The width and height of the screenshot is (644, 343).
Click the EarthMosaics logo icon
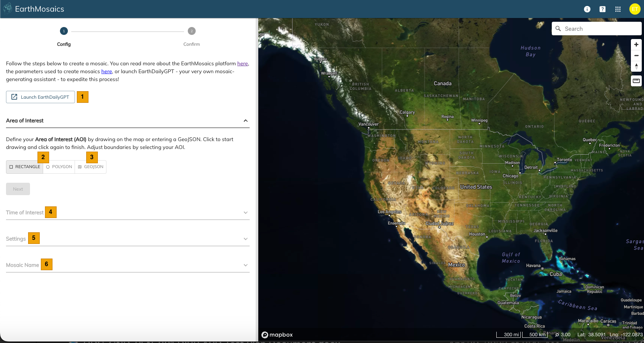(x=7, y=9)
